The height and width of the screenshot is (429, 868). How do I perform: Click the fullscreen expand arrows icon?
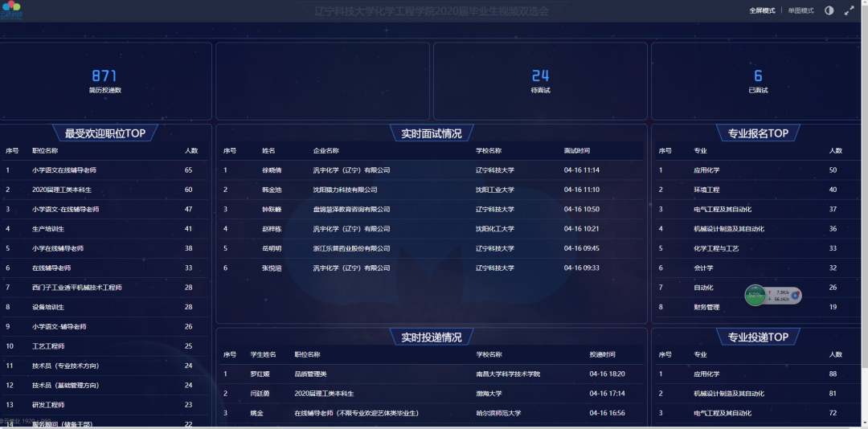(x=849, y=10)
